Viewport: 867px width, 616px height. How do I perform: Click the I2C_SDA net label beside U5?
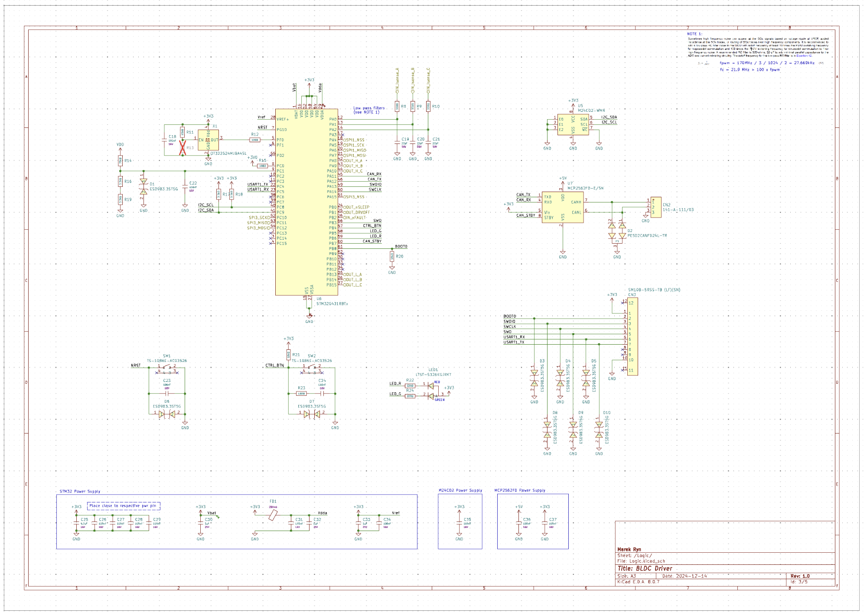[x=609, y=117]
